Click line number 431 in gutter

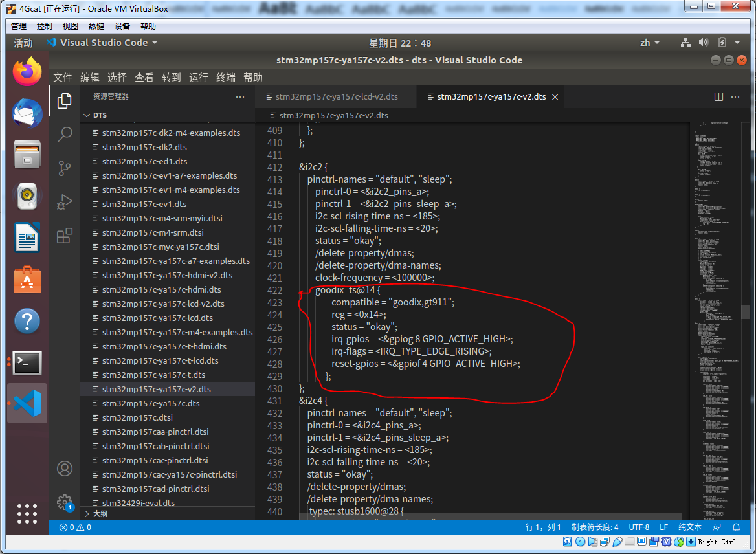point(275,401)
